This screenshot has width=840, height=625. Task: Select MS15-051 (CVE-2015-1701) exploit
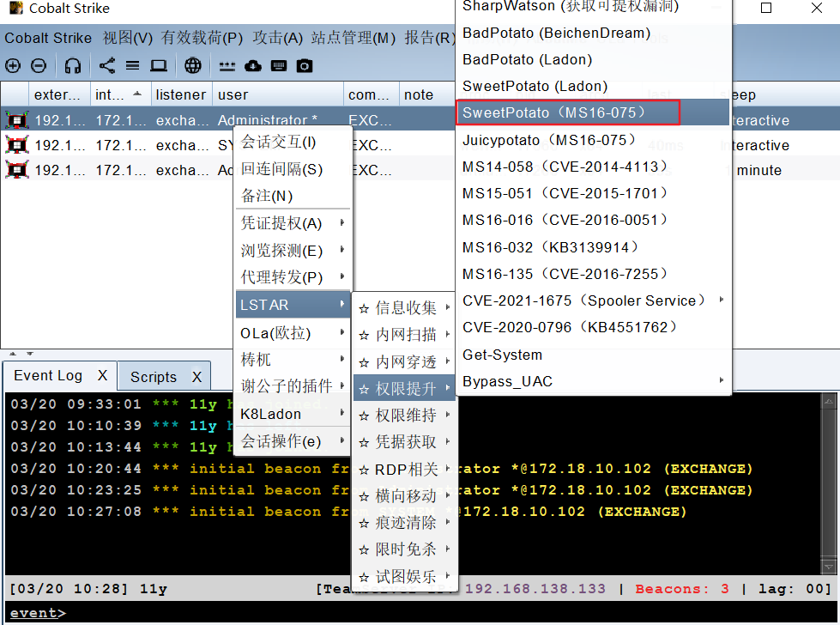click(x=594, y=193)
